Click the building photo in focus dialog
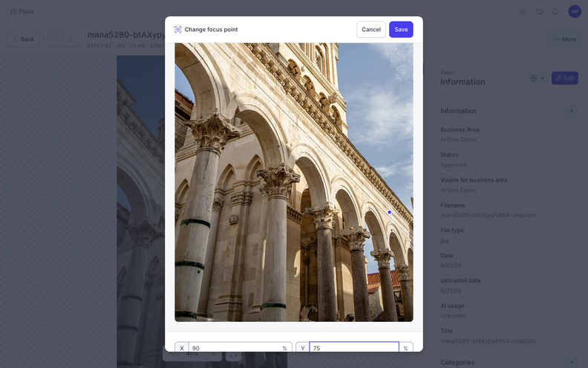 click(x=293, y=182)
